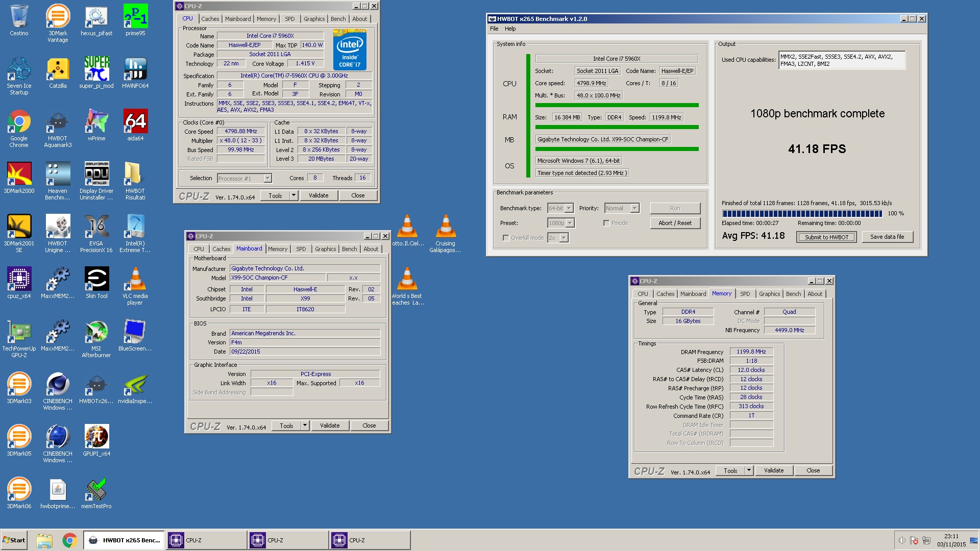Select Bench tab in top CPU-Z window

pyautogui.click(x=338, y=19)
